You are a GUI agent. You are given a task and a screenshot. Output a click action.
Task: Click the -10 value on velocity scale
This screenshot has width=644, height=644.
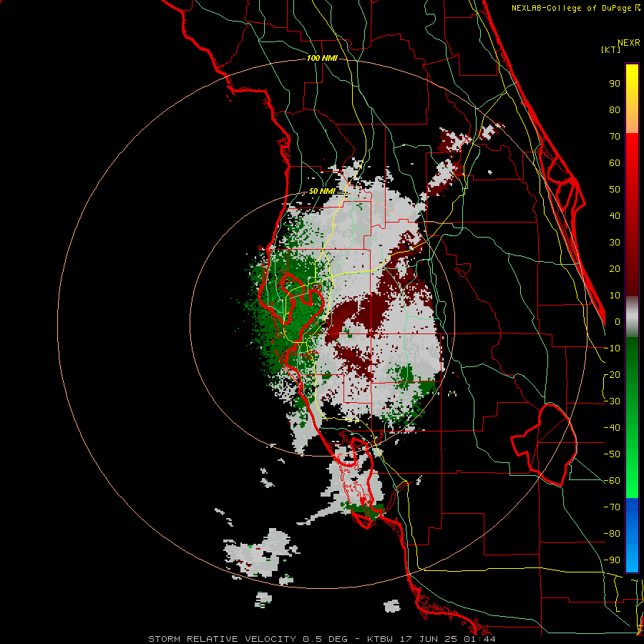(612, 348)
